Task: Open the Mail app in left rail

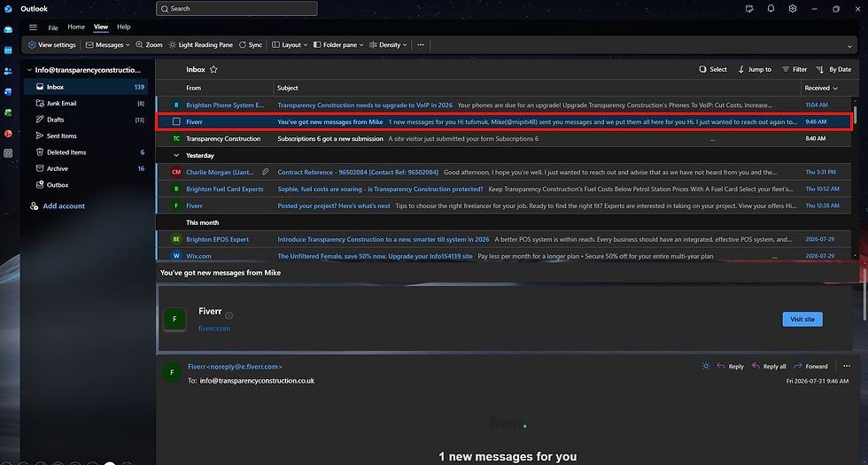Action: click(x=8, y=29)
